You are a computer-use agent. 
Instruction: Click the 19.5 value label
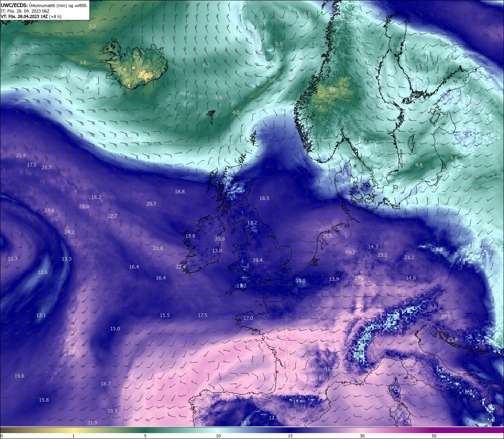(x=112, y=411)
